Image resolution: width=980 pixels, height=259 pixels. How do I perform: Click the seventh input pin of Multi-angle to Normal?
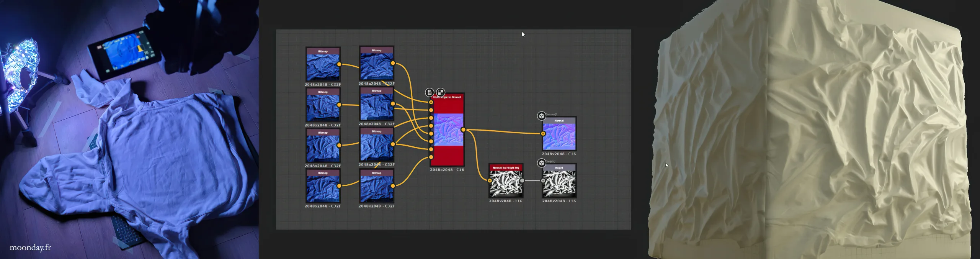pos(431,149)
